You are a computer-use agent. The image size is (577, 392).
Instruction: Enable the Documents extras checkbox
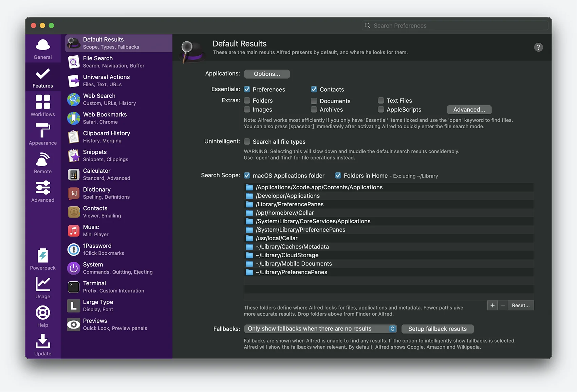coord(314,101)
